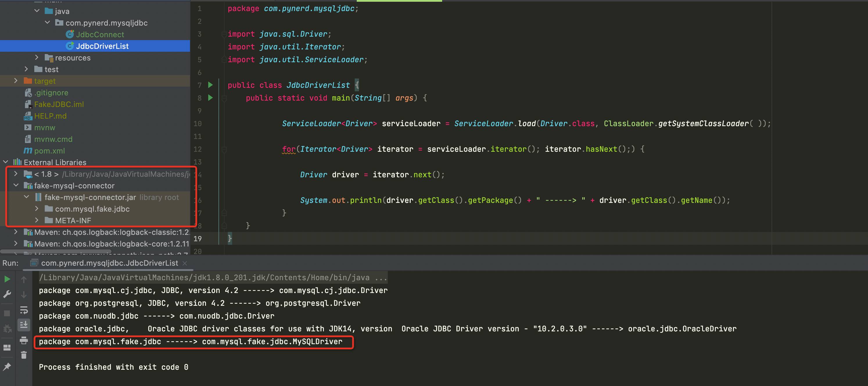Viewport: 868px width, 386px height.
Task: Click the green Rerun button in Run panel
Action: (x=7, y=279)
